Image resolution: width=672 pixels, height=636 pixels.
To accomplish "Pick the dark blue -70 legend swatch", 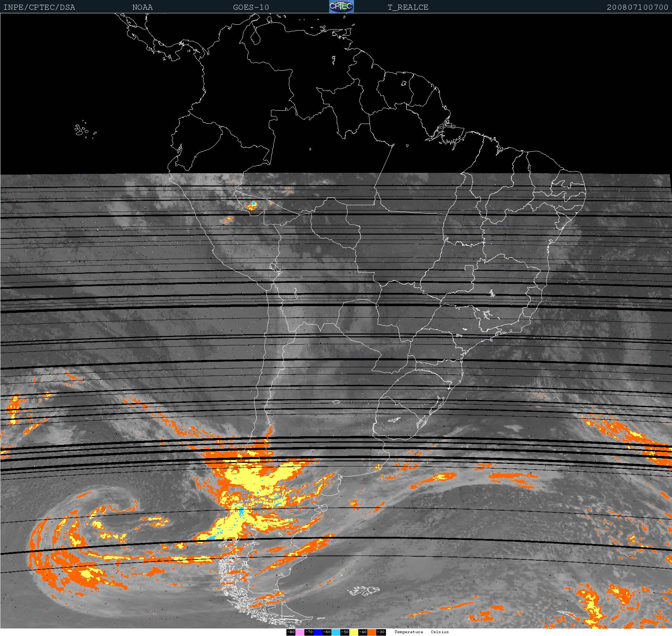I will [x=318, y=632].
